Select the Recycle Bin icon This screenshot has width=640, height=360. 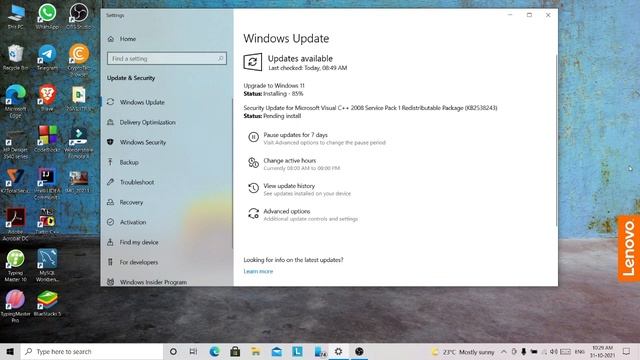(16, 58)
